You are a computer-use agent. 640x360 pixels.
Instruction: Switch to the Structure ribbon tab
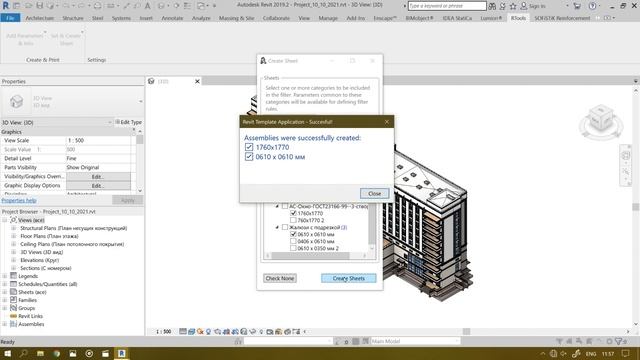click(x=73, y=18)
